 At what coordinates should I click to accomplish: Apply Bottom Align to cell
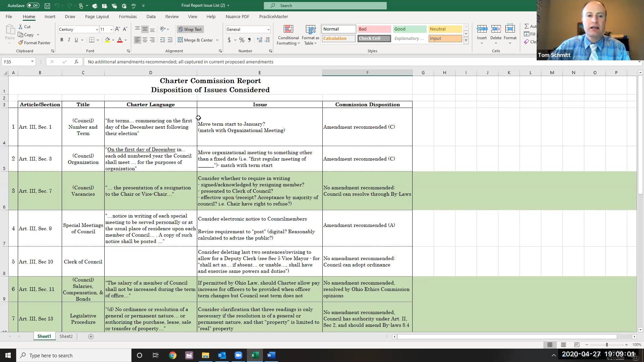coord(152,29)
